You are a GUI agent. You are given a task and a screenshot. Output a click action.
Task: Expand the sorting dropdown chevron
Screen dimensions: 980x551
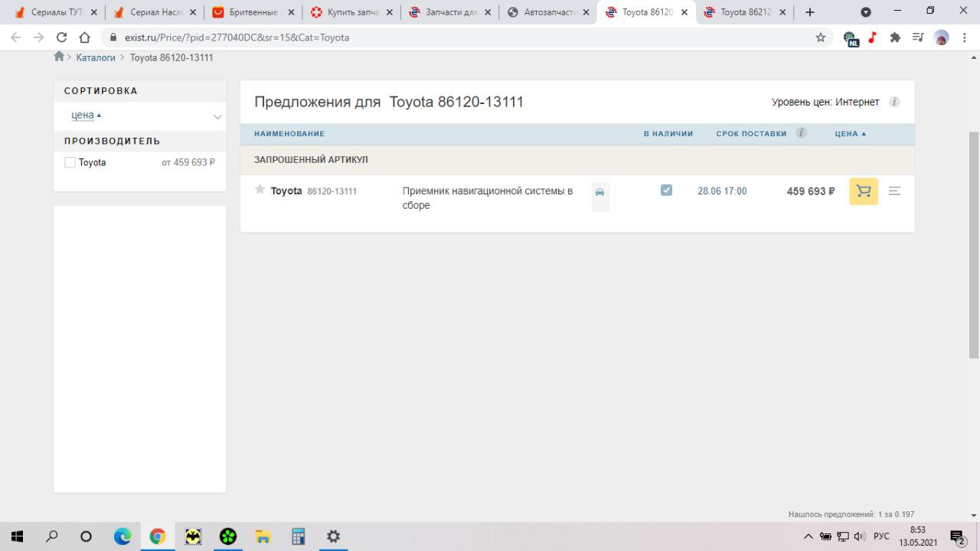pyautogui.click(x=217, y=116)
